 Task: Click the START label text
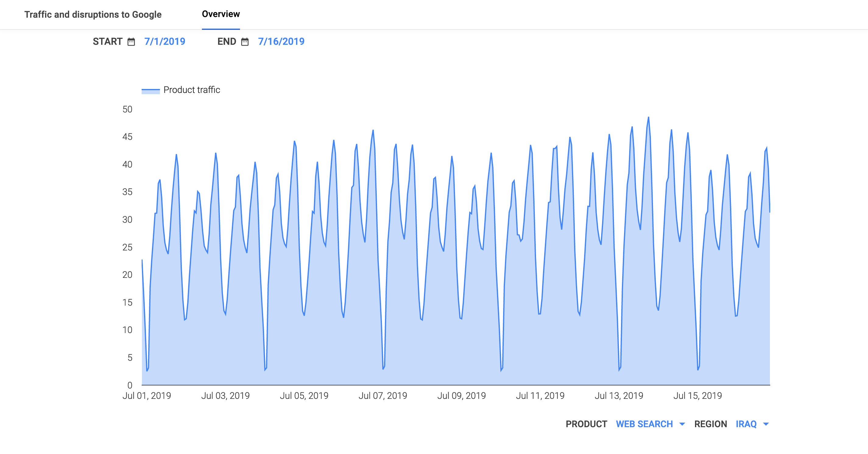[108, 41]
